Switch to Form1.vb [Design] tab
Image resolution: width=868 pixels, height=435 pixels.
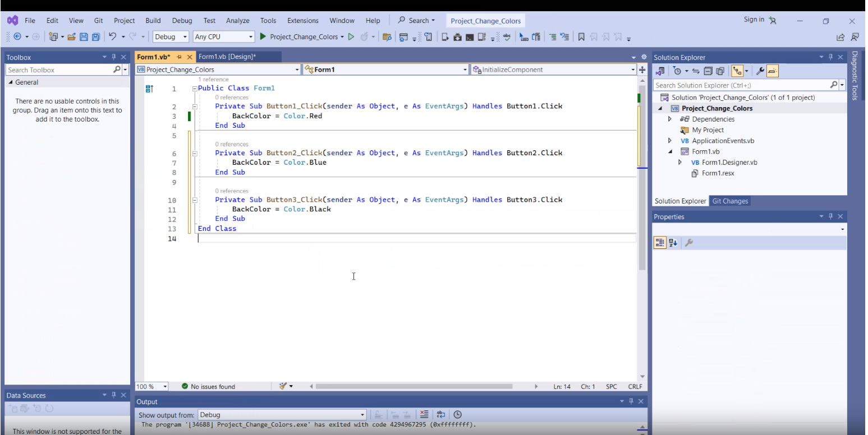click(x=227, y=57)
